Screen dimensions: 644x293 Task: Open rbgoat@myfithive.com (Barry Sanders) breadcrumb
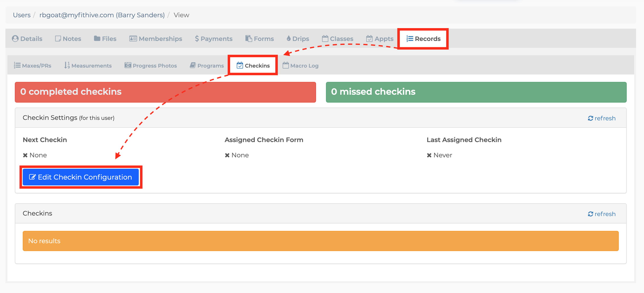(x=102, y=15)
